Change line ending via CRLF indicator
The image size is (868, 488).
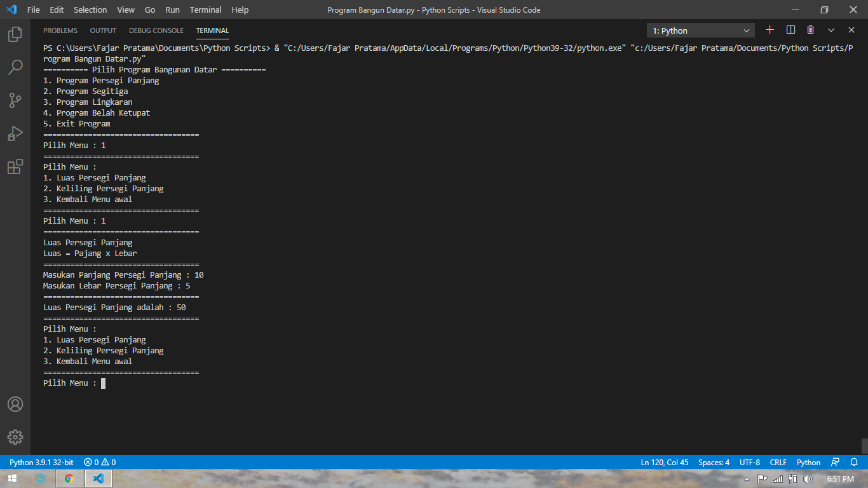pyautogui.click(x=778, y=462)
